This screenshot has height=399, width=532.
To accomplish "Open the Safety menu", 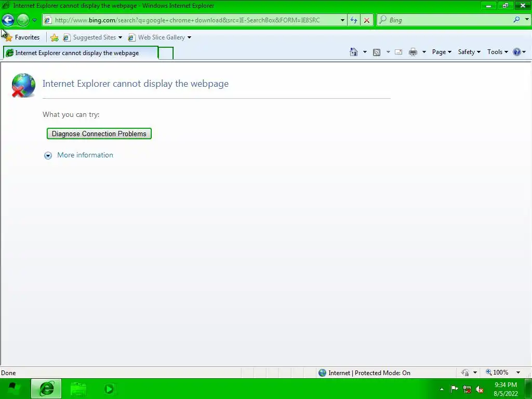I will [x=469, y=52].
